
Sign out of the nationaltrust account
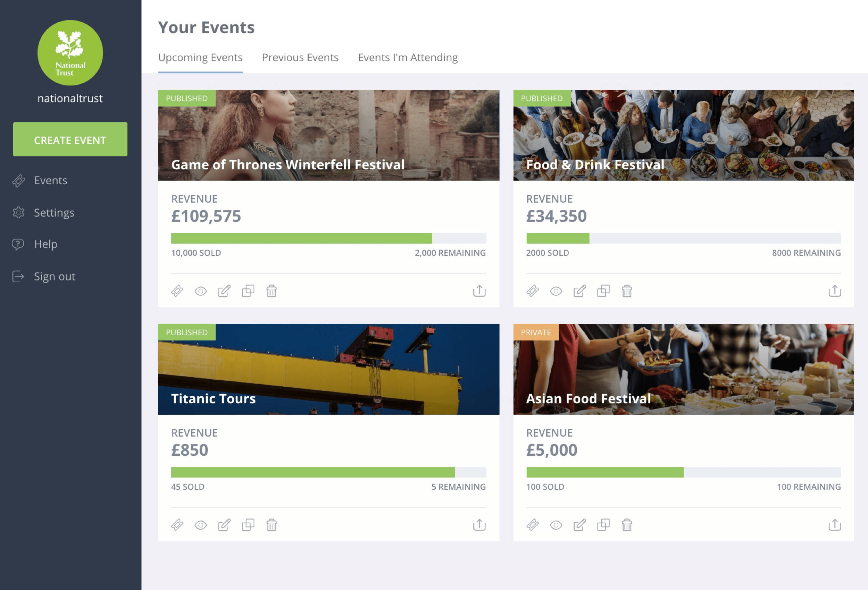coord(55,276)
